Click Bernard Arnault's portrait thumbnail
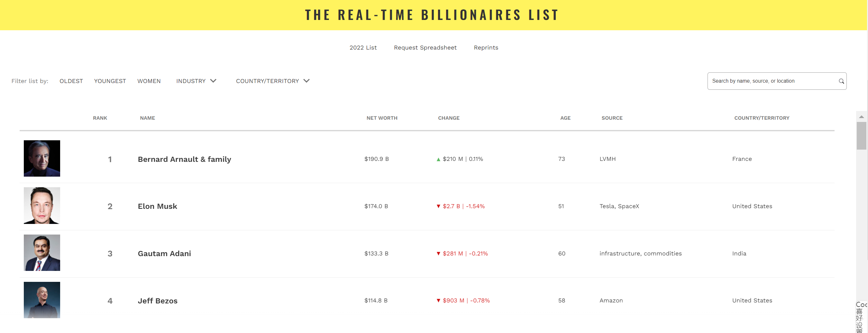This screenshot has height=333, width=868. (x=42, y=158)
